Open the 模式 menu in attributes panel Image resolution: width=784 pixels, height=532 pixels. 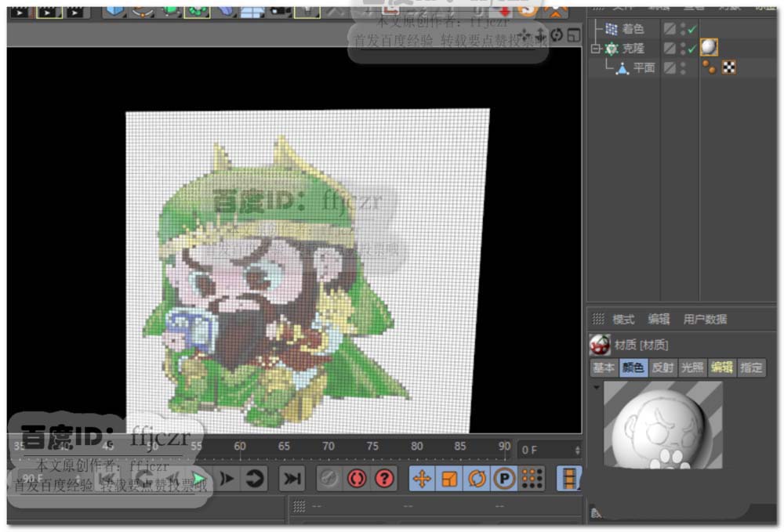(x=623, y=319)
